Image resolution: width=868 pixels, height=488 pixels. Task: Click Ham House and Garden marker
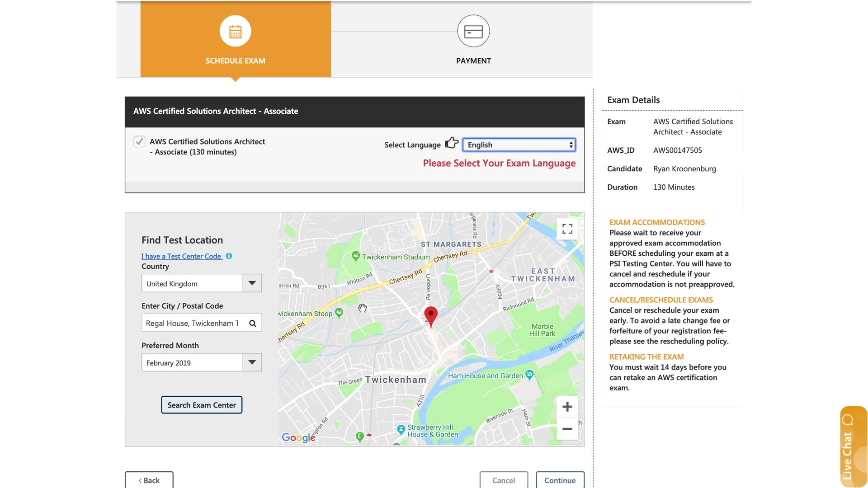529,375
